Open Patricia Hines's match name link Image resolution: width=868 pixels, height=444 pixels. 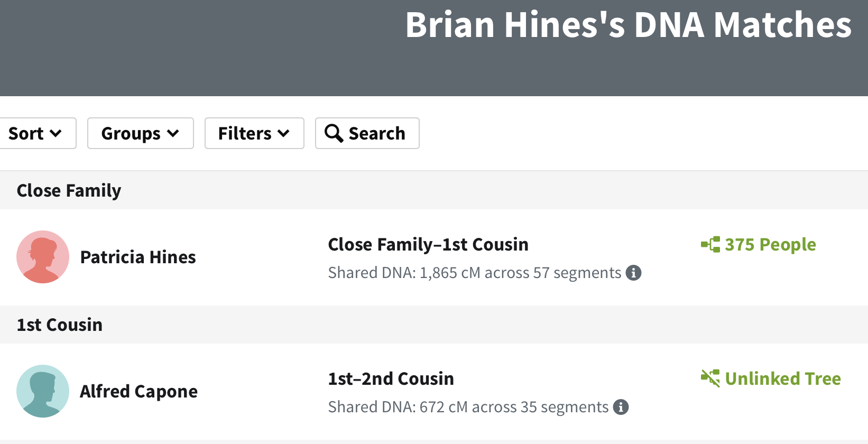pyautogui.click(x=138, y=257)
